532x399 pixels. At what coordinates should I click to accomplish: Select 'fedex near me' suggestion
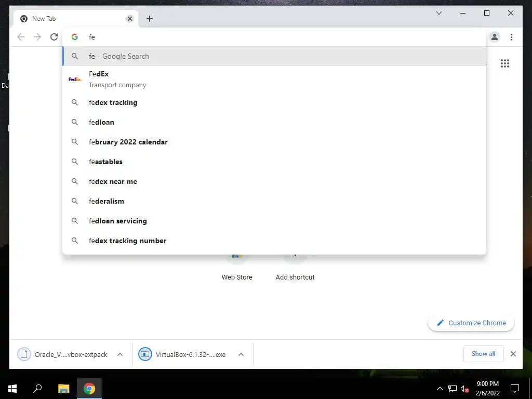(274, 181)
